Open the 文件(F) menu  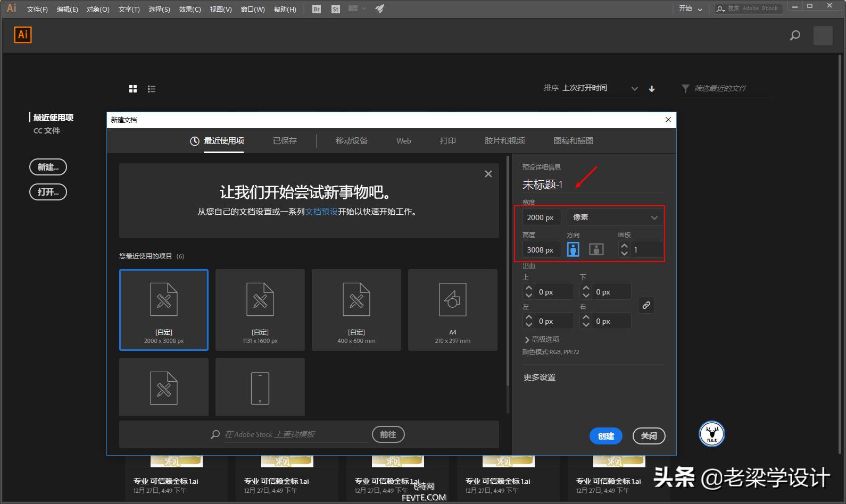pos(37,9)
